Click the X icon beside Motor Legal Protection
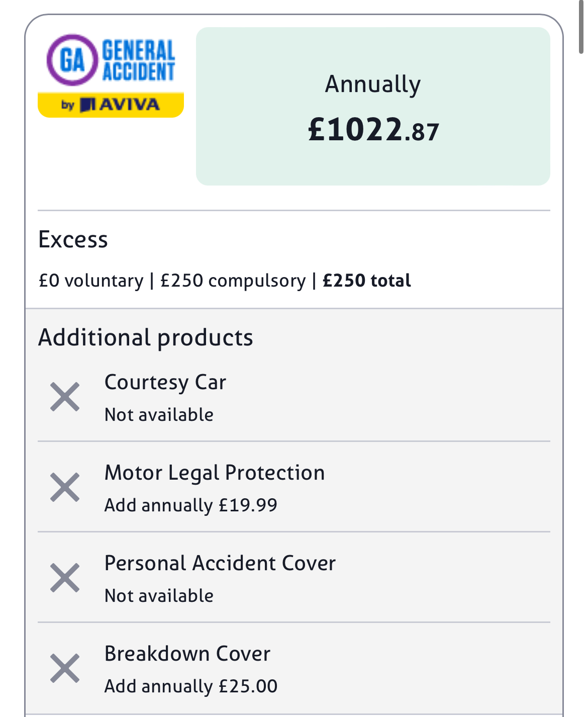588x717 pixels. (65, 487)
